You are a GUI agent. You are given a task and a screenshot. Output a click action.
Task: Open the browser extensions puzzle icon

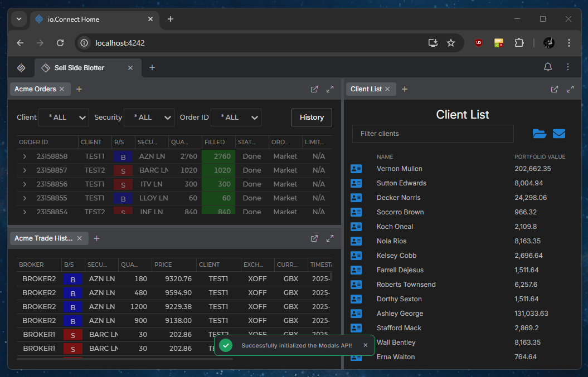pyautogui.click(x=519, y=43)
